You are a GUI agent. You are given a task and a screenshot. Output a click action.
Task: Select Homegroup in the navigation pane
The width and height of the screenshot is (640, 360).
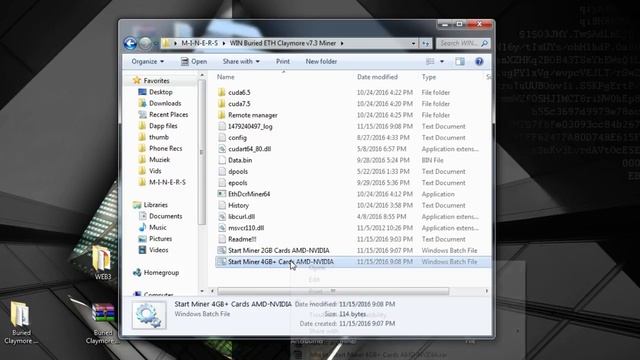click(x=161, y=273)
